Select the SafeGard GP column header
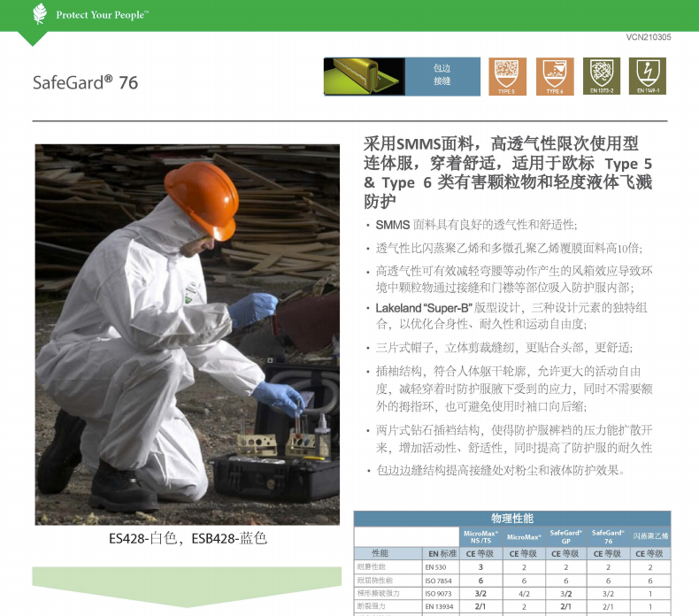 [565, 536]
